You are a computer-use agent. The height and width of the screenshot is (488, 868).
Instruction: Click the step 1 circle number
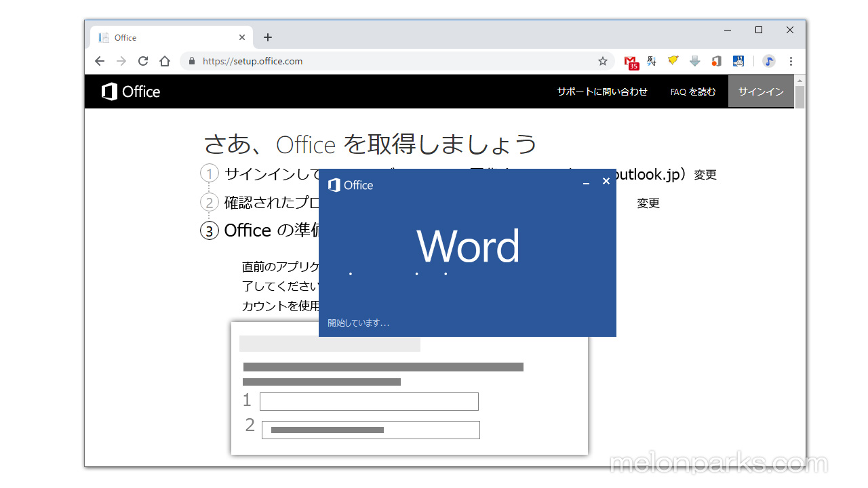point(210,174)
